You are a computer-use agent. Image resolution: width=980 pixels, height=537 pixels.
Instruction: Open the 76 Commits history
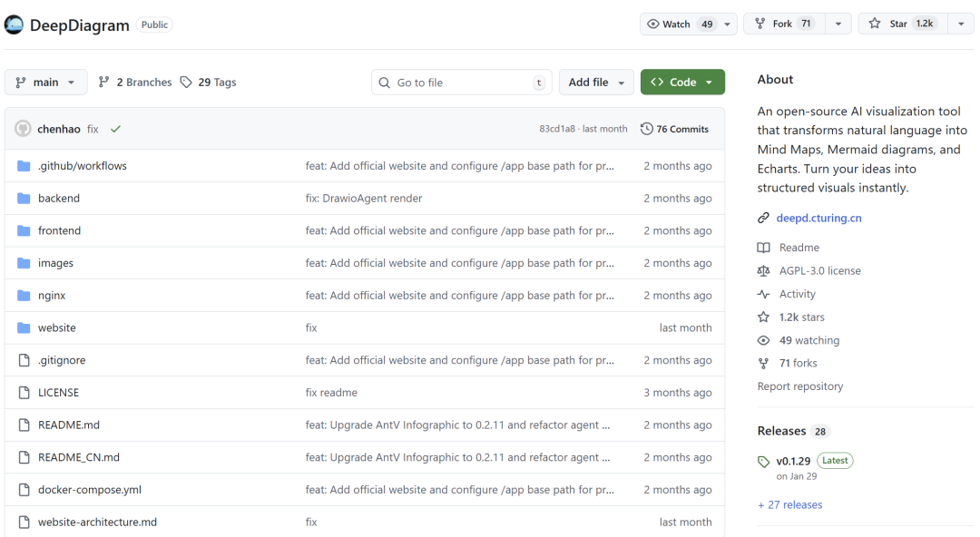pos(674,130)
